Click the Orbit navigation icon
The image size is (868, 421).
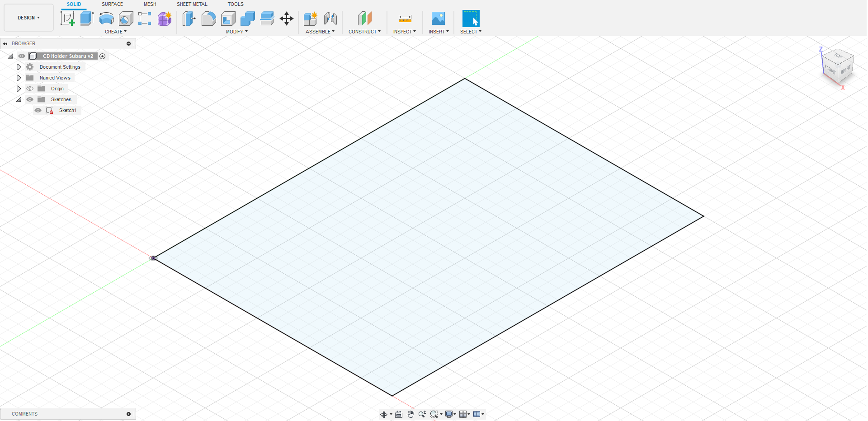pos(384,414)
